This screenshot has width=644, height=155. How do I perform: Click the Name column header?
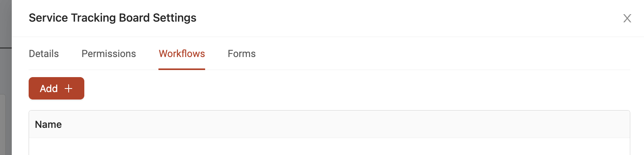[x=48, y=124]
